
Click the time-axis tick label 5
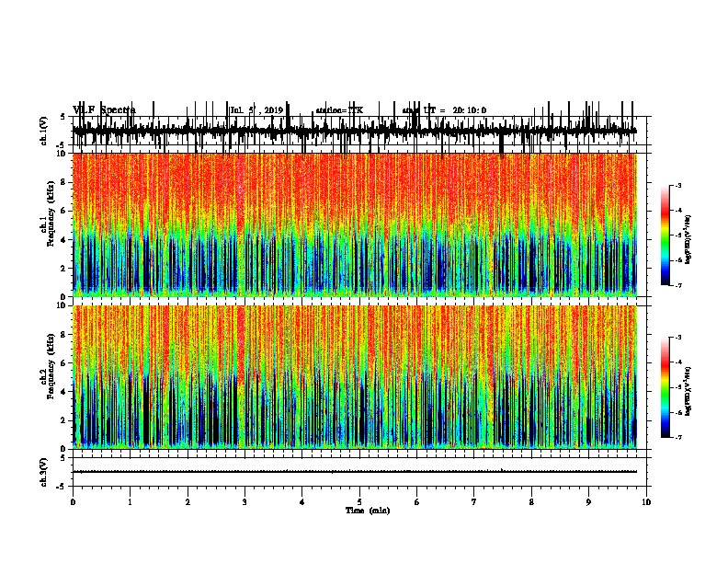pyautogui.click(x=359, y=502)
